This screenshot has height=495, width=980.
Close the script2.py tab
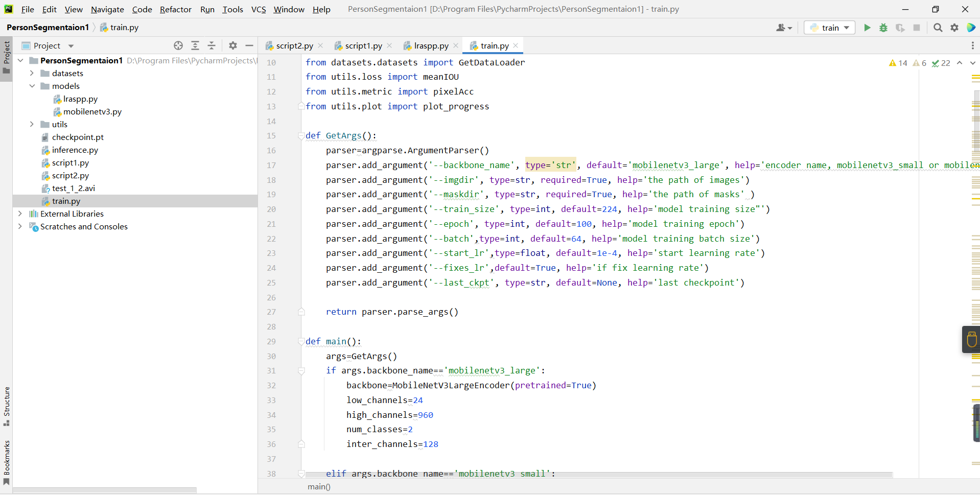click(x=320, y=45)
